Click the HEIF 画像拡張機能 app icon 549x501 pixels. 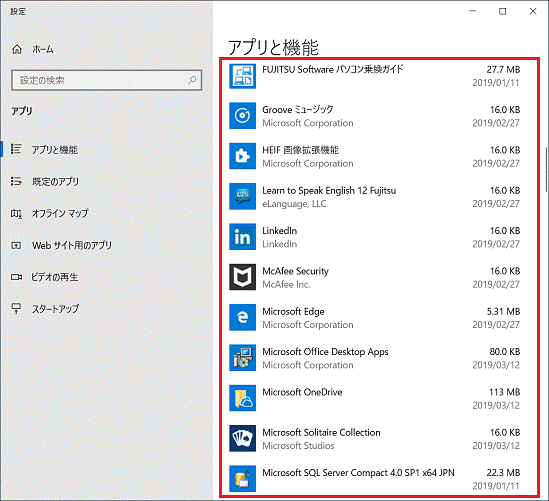[x=242, y=156]
